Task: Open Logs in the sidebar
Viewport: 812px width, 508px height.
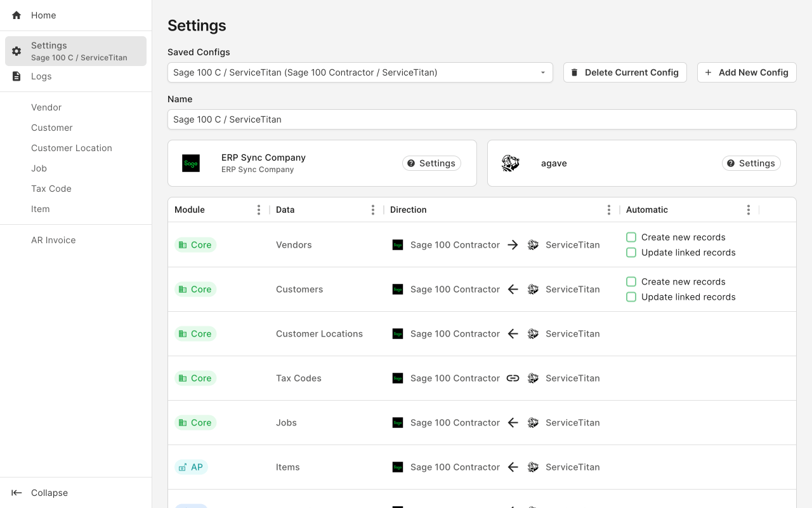Action: [x=75, y=76]
